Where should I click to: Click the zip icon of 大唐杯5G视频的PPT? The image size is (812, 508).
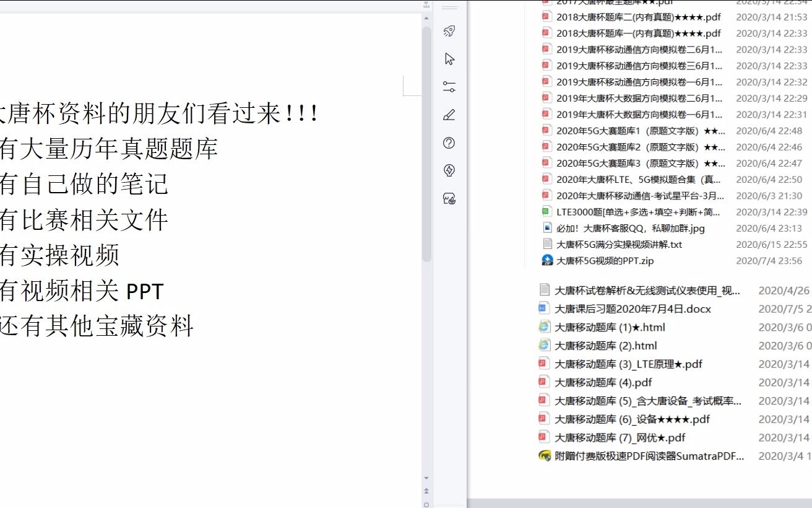tap(546, 260)
